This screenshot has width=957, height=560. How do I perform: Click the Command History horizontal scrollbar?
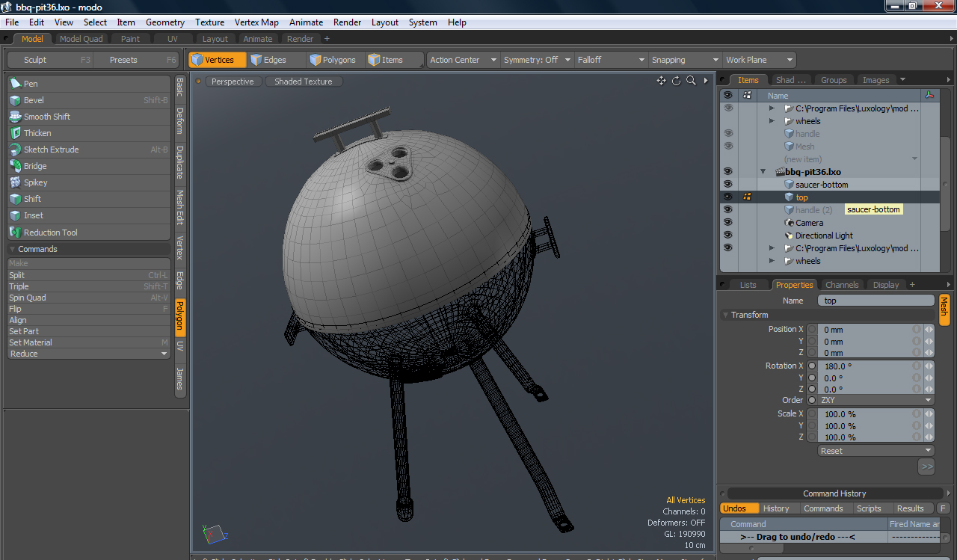click(x=751, y=548)
